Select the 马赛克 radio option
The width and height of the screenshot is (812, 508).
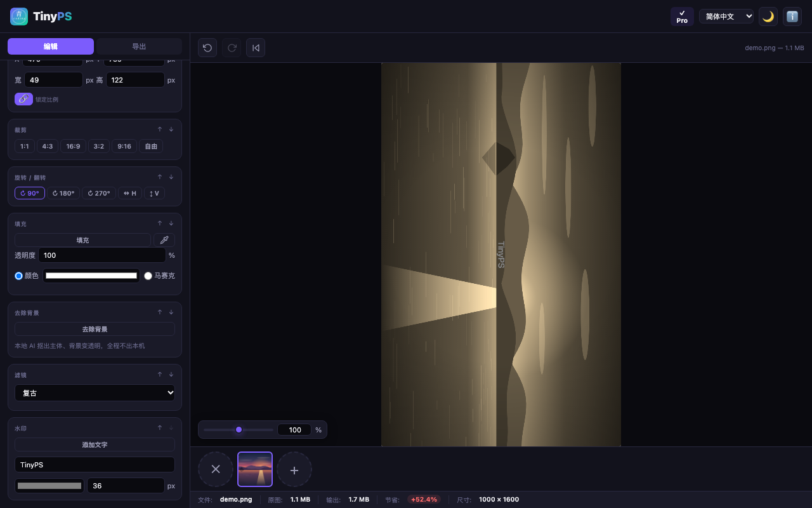(x=148, y=276)
